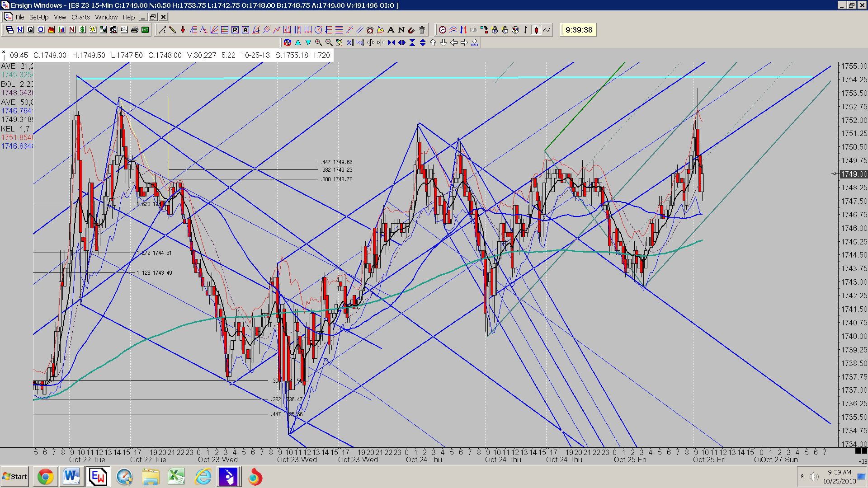Choose the alarm clock alert tool

click(370, 30)
